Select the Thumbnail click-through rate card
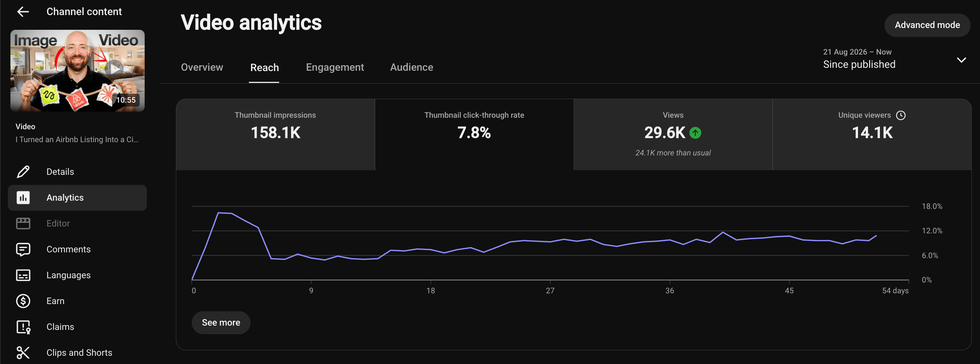Viewport: 980px width, 364px height. click(474, 135)
